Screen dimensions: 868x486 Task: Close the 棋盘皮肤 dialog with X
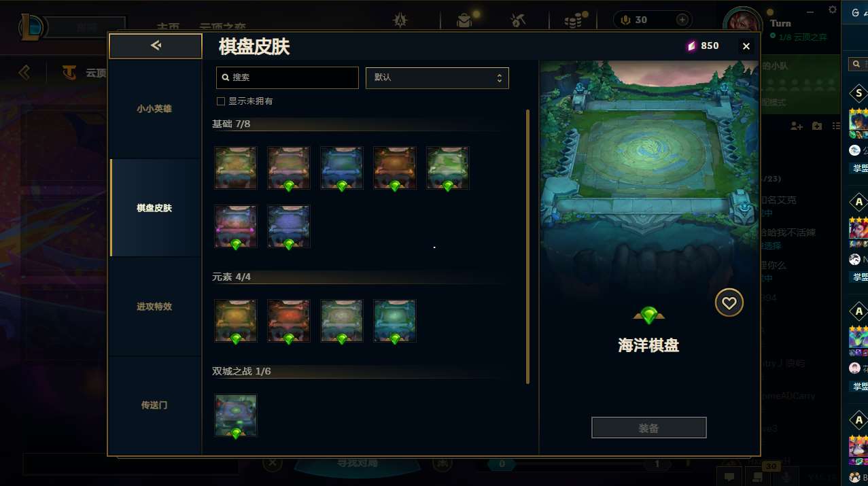pyautogui.click(x=746, y=46)
